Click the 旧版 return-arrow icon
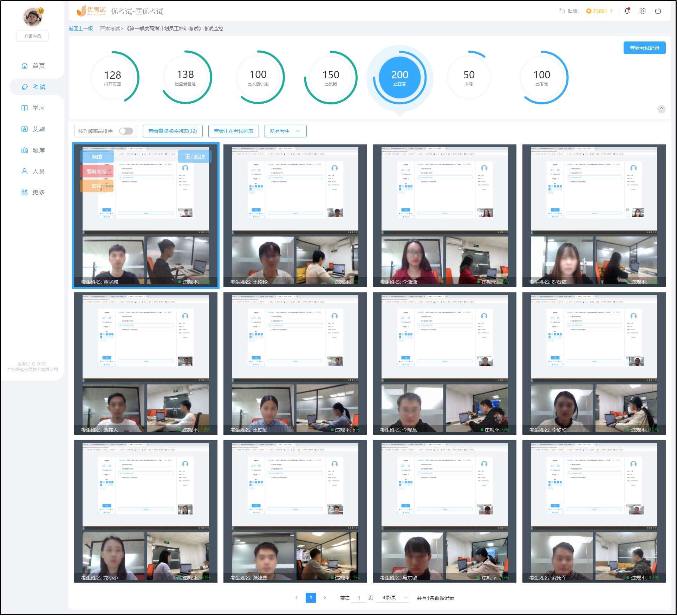The width and height of the screenshot is (677, 616). 562,11
